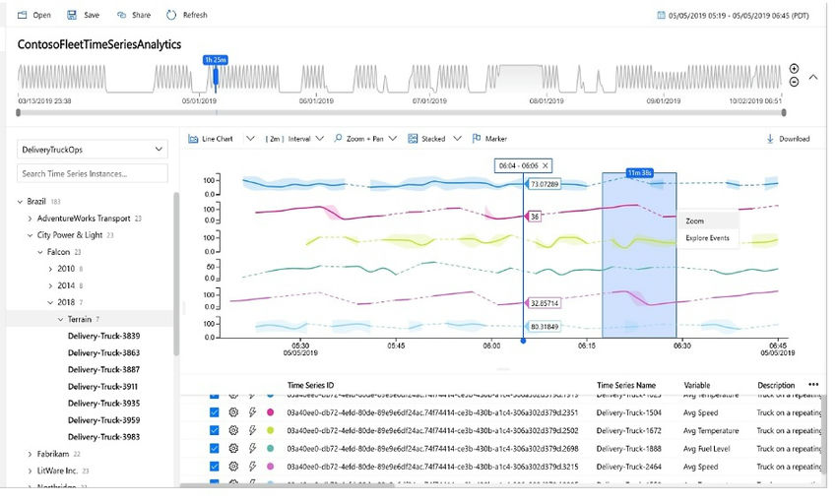
Task: Select Explore Events in the context menu
Action: [708, 238]
